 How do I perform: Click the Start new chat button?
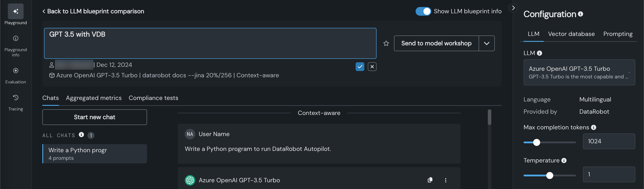point(94,117)
